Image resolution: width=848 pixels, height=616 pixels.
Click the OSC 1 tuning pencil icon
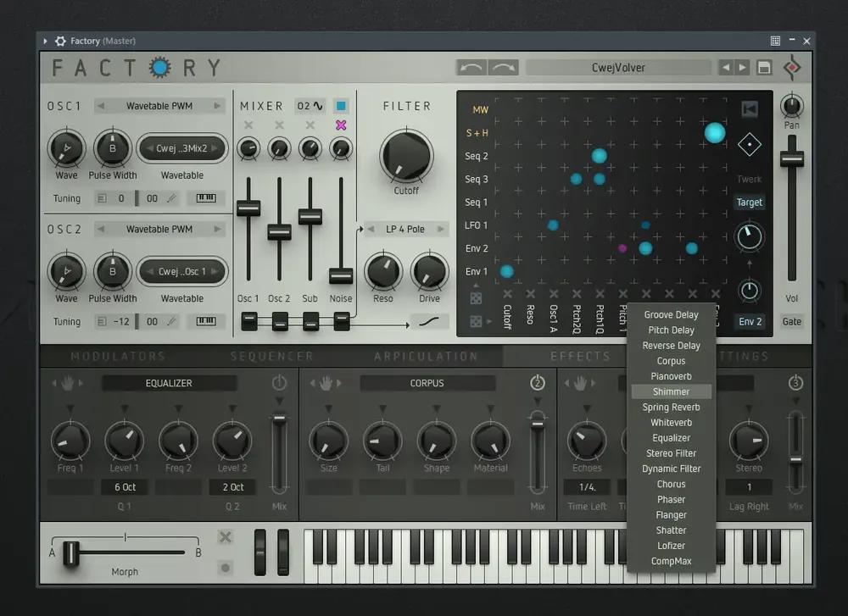pyautogui.click(x=171, y=198)
